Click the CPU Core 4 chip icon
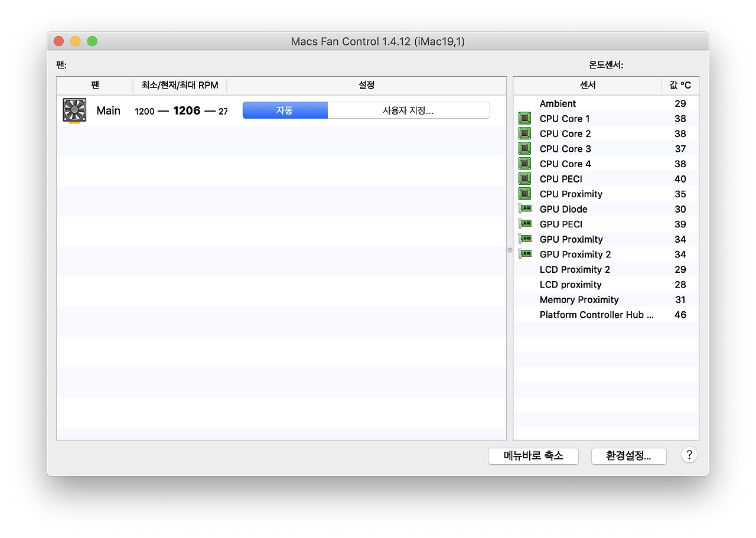 [524, 164]
